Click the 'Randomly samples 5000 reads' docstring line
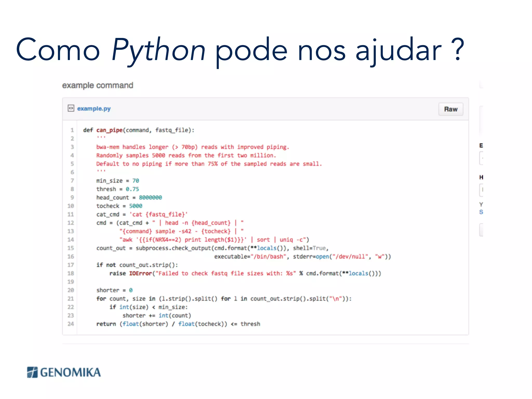This screenshot has width=532, height=399. [186, 155]
